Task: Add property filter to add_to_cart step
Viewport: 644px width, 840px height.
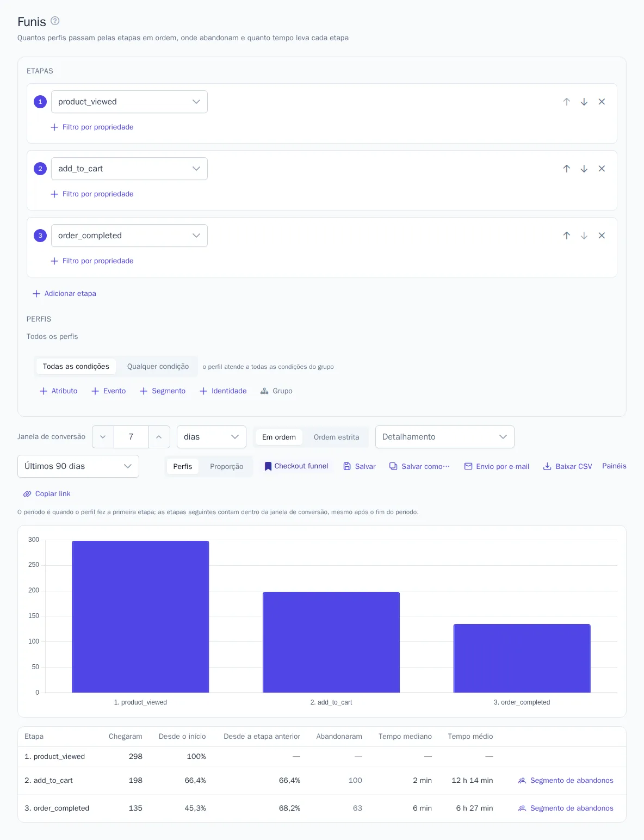Action: (x=92, y=194)
